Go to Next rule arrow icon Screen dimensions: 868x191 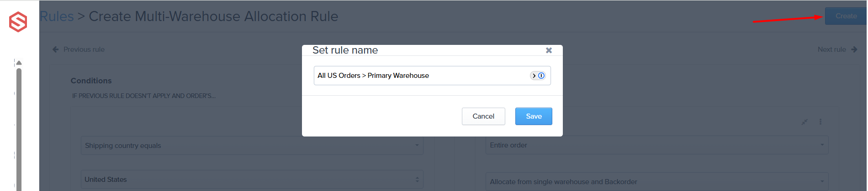[x=854, y=49]
